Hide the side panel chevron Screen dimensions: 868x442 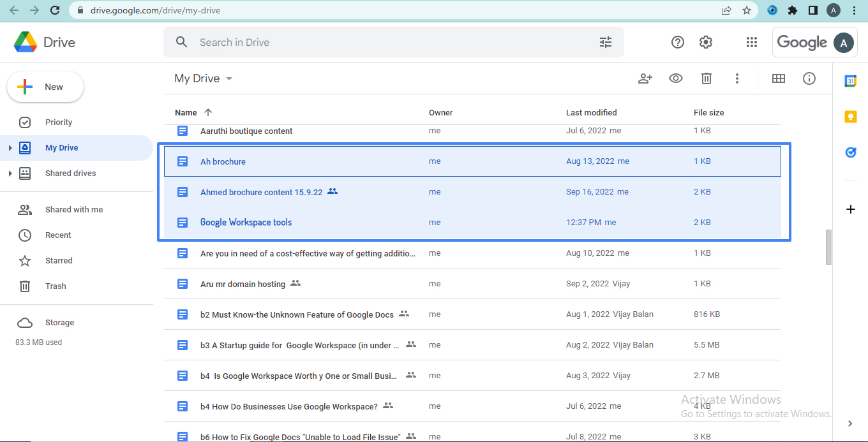click(x=850, y=424)
